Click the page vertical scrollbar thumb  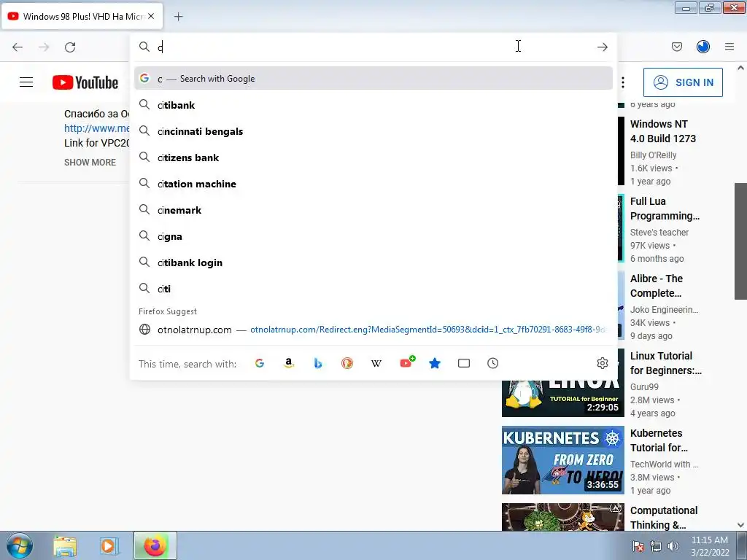tap(740, 241)
